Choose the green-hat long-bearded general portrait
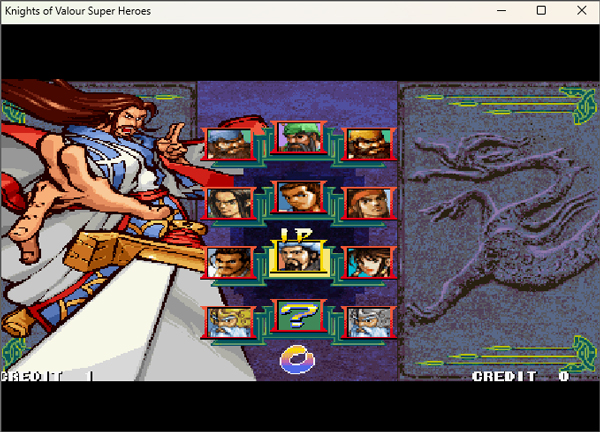The image size is (600, 432). [x=299, y=137]
